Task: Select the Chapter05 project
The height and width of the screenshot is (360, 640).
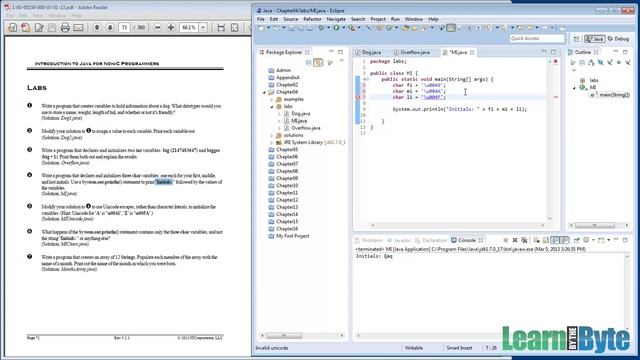Action: pos(283,150)
